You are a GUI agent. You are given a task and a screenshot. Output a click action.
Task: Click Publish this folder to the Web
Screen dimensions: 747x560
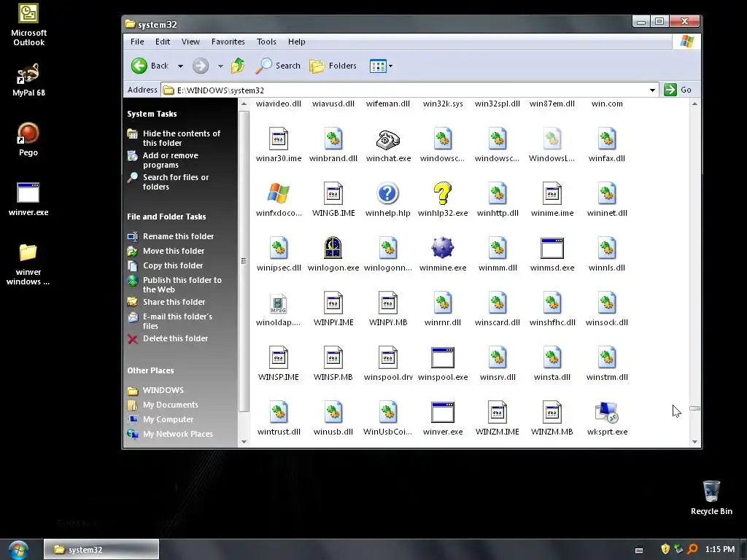pyautogui.click(x=182, y=285)
